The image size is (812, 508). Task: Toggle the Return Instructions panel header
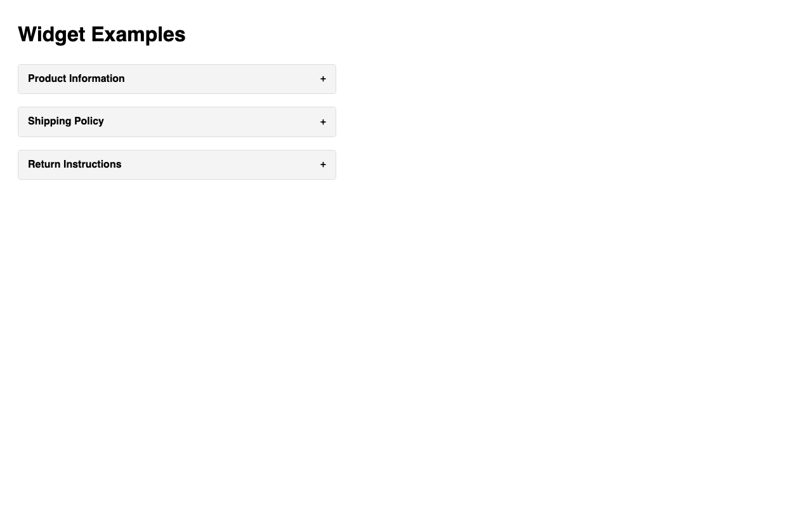(x=176, y=165)
